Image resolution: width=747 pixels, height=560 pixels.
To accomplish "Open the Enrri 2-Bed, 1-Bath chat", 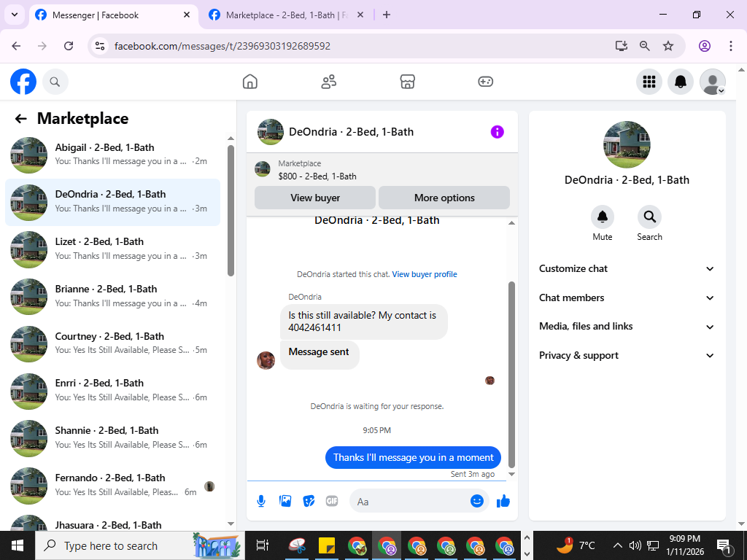I will [x=113, y=391].
